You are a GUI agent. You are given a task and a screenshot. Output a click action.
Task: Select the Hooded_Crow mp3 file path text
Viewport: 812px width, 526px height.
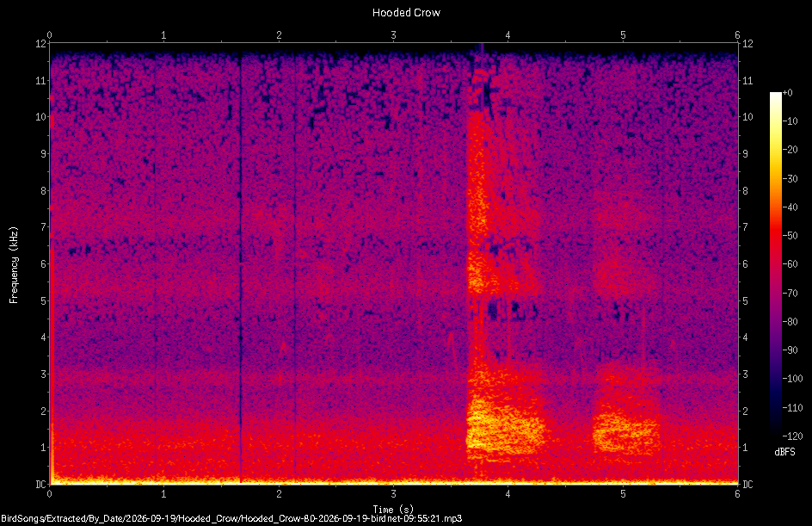tap(231, 518)
